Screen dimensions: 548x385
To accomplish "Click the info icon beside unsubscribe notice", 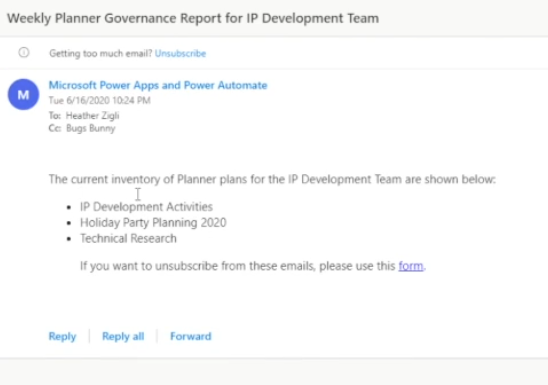I will pyautogui.click(x=24, y=53).
